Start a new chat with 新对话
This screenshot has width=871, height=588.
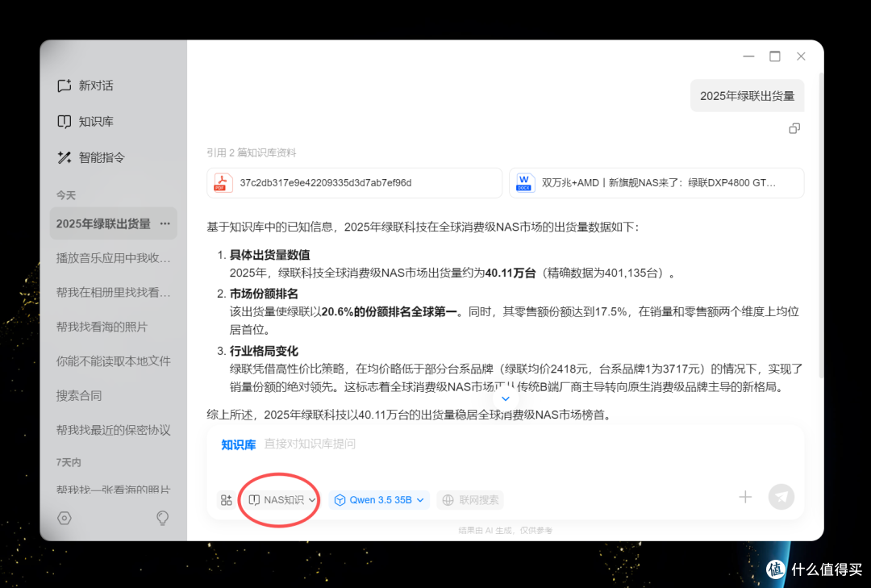(x=85, y=85)
